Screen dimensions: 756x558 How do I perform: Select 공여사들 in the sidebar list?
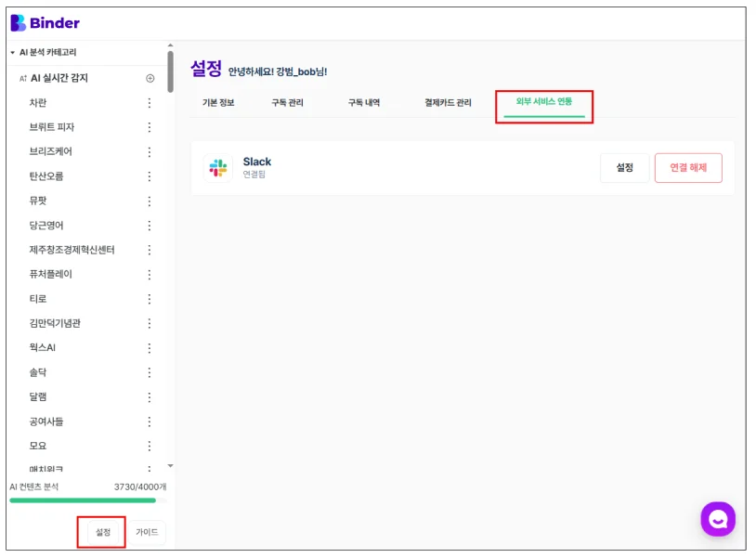coord(46,422)
